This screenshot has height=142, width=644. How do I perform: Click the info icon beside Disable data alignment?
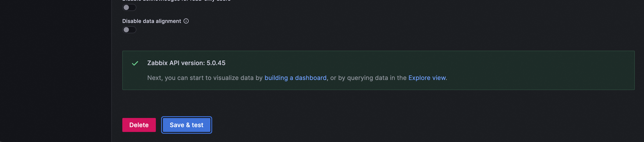coord(186,21)
